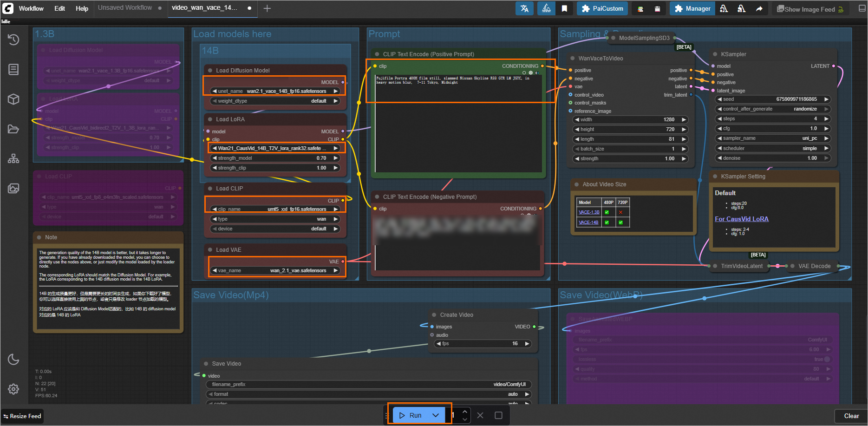Click the clear queue square icon

pos(498,415)
